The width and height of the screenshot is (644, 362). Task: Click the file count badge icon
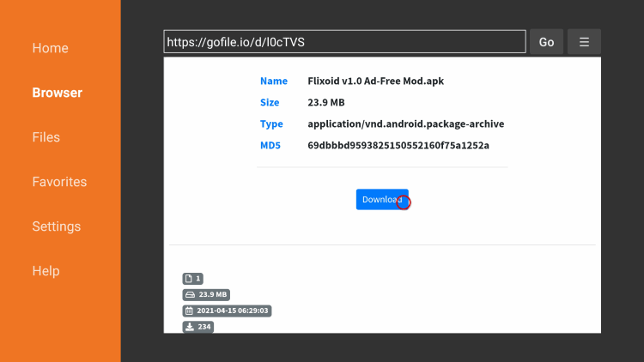192,279
